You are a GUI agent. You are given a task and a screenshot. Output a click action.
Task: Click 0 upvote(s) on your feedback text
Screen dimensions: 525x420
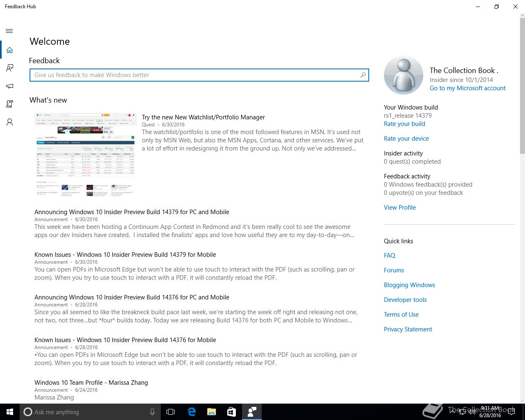click(x=423, y=193)
